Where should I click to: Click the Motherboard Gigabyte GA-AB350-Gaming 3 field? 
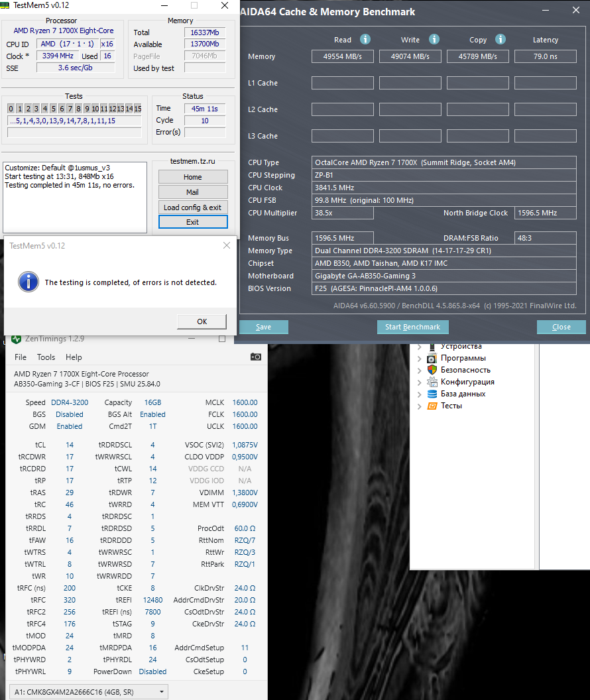[x=443, y=276]
